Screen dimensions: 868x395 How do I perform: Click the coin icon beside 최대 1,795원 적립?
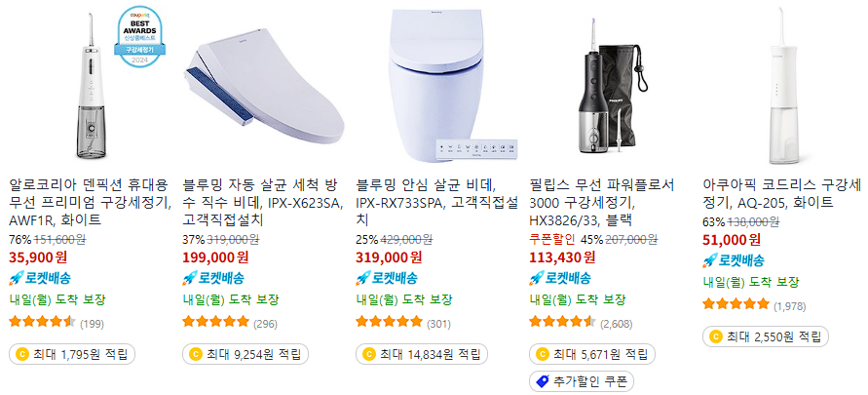click(22, 353)
